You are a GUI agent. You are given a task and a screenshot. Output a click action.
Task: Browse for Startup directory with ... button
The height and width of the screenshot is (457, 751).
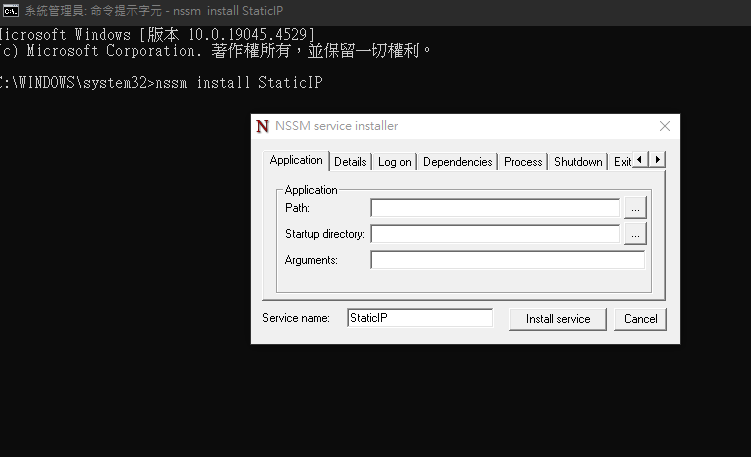pos(635,234)
